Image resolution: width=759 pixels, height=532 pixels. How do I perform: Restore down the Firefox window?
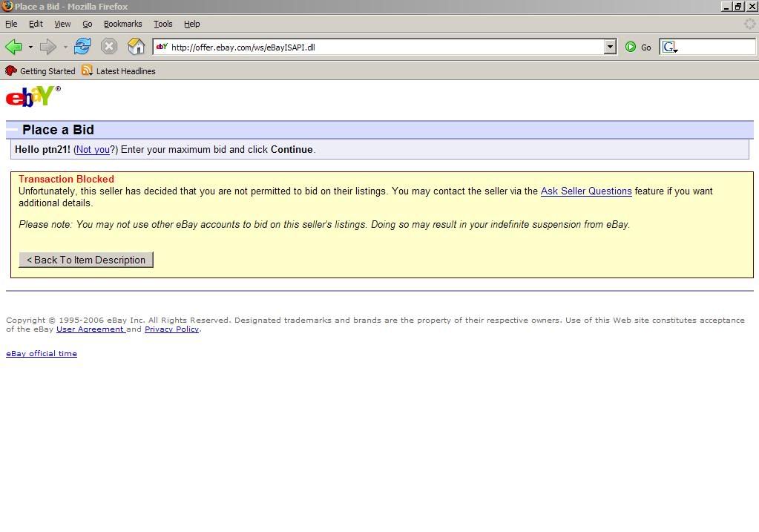[x=737, y=6]
